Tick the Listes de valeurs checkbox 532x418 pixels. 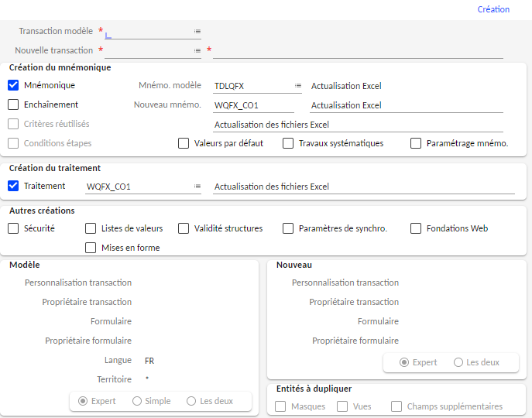(91, 228)
